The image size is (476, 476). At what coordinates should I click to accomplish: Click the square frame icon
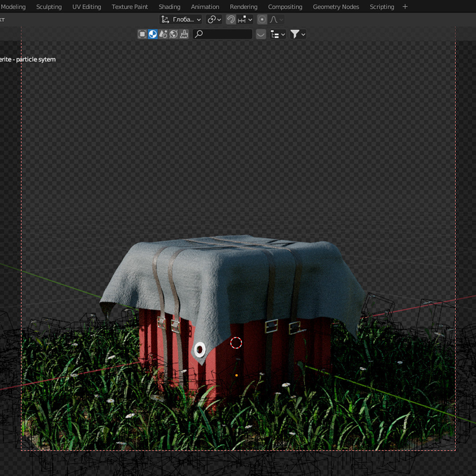point(142,34)
